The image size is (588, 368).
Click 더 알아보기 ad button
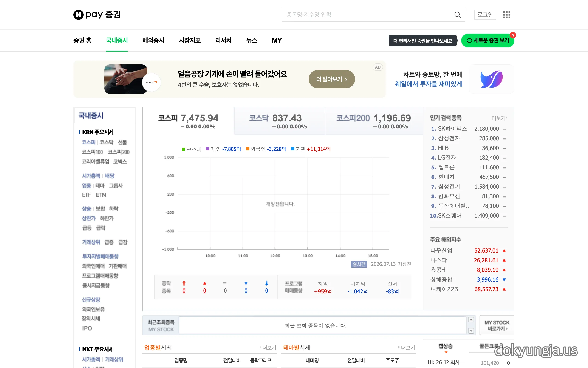[332, 79]
